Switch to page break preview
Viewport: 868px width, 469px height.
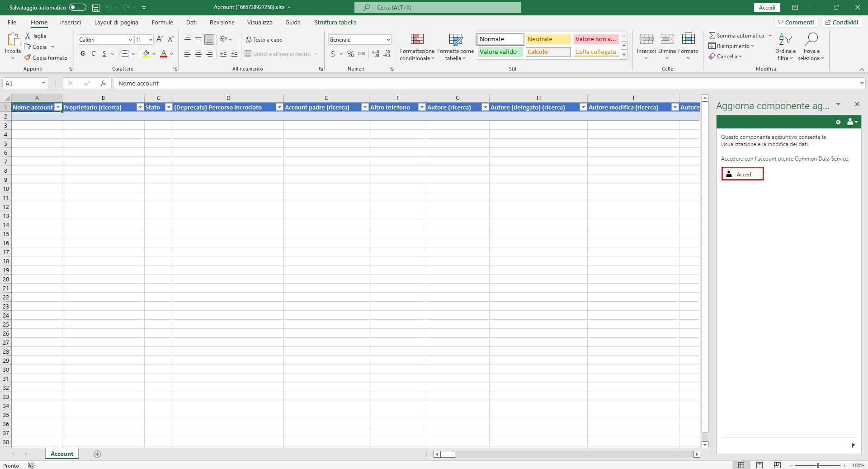click(777, 465)
